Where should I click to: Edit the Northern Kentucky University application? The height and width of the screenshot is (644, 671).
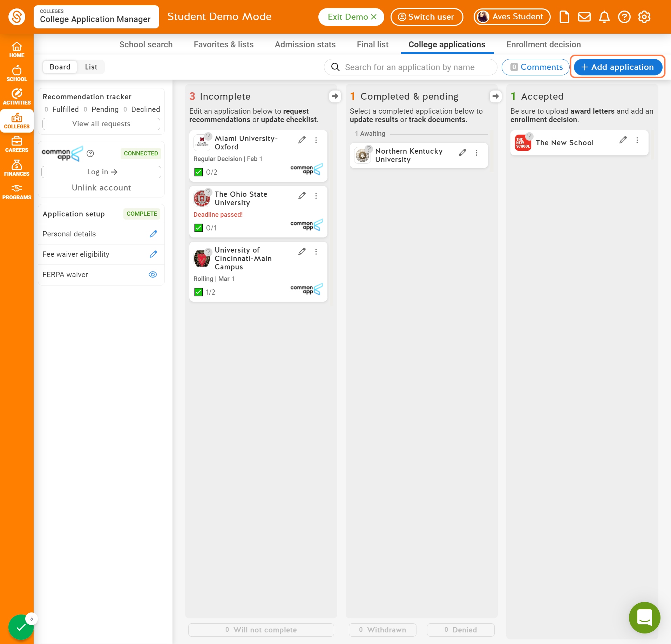(462, 153)
